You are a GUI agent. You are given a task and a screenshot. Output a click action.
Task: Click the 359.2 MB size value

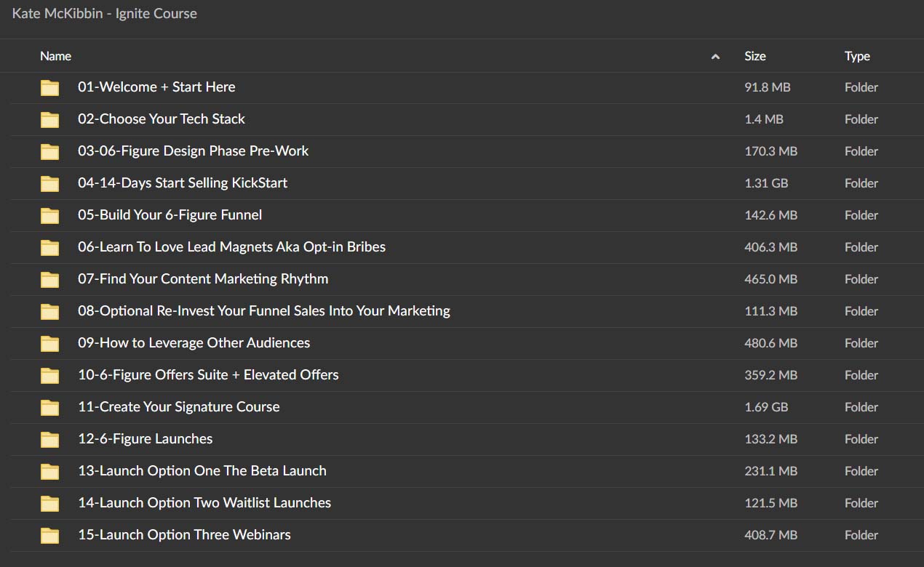[770, 375]
